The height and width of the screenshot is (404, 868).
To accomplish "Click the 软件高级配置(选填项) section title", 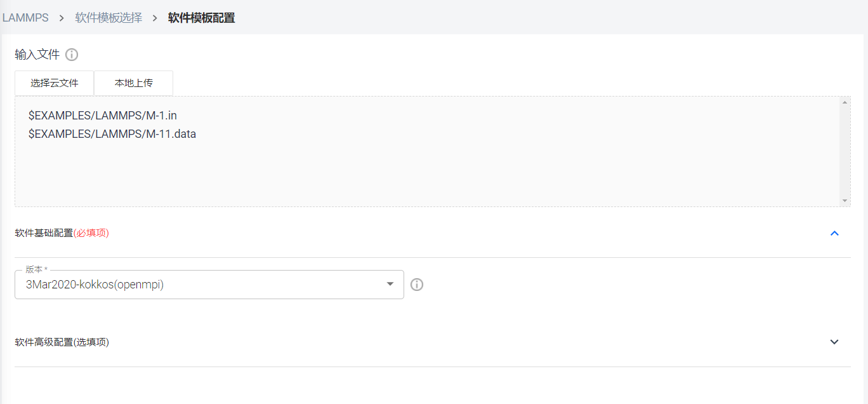I will [62, 342].
